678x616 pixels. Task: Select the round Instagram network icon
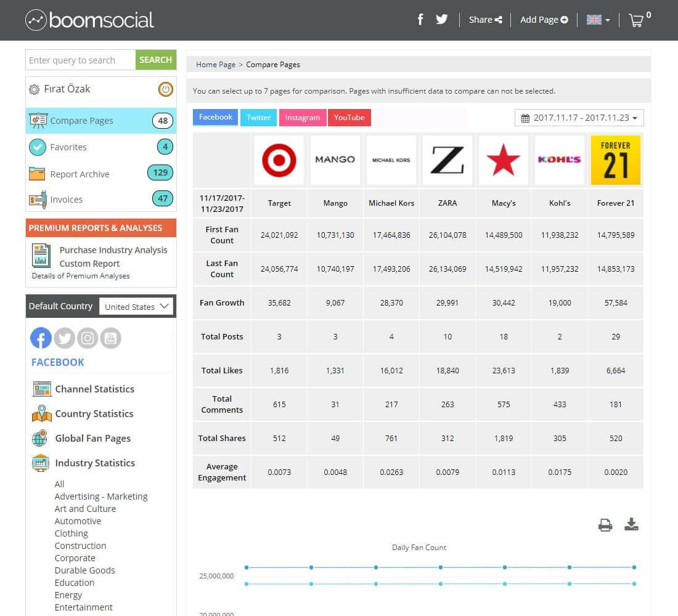[x=88, y=338]
